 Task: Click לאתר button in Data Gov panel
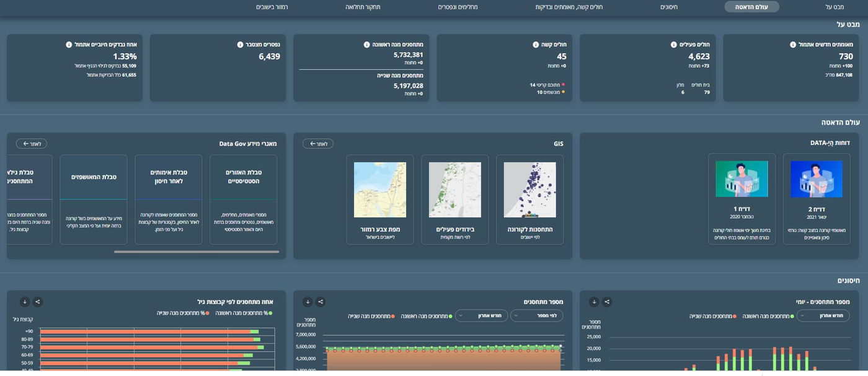pos(31,144)
